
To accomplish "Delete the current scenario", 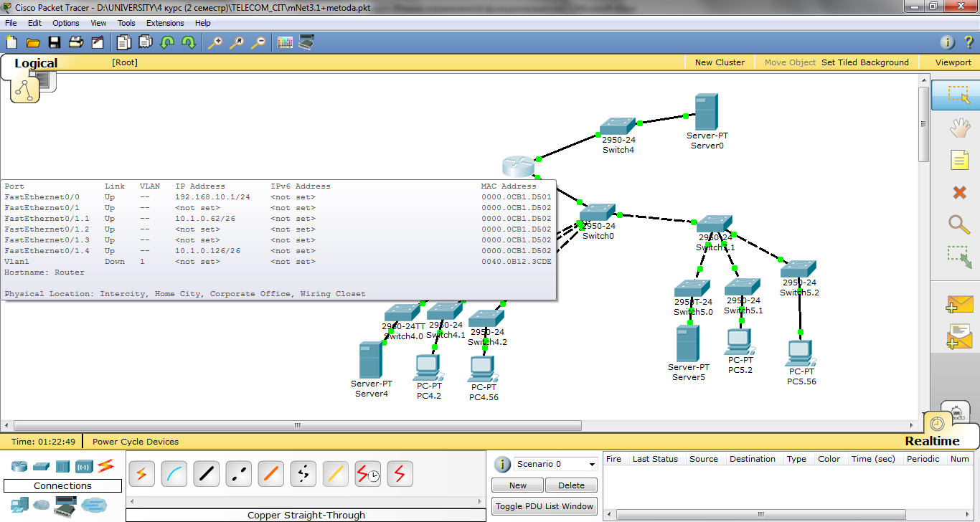I will coord(571,485).
